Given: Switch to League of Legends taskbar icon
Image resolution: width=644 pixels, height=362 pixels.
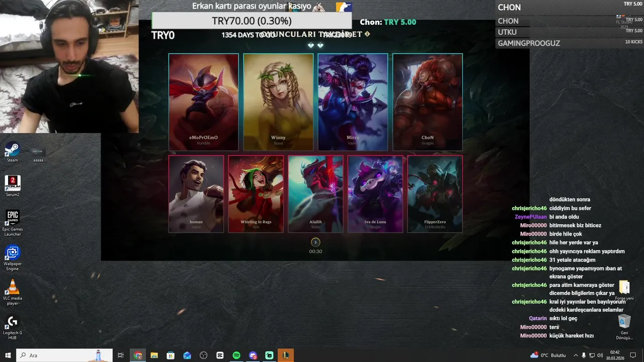Looking at the screenshot, I should [x=286, y=355].
